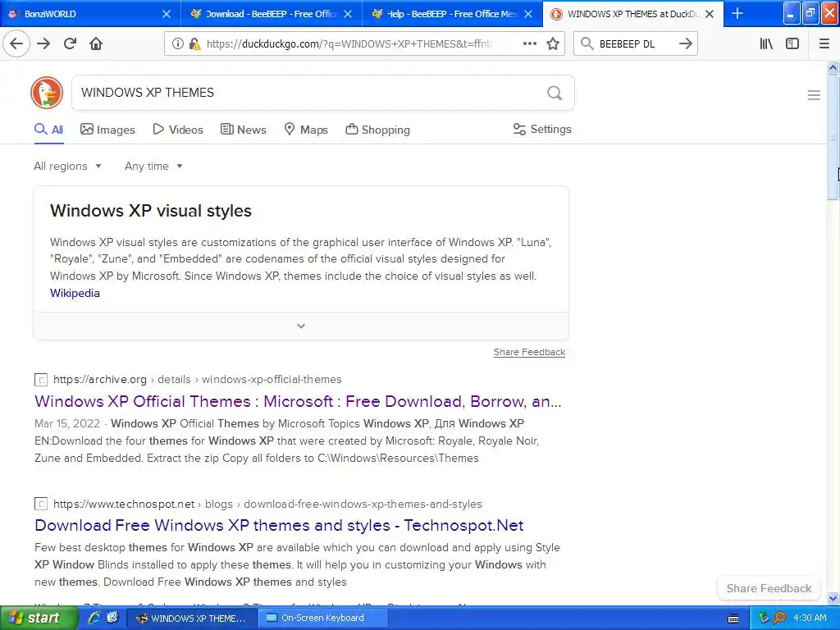Click the Windows Start button
This screenshot has width=840, height=630.
pyautogui.click(x=38, y=618)
